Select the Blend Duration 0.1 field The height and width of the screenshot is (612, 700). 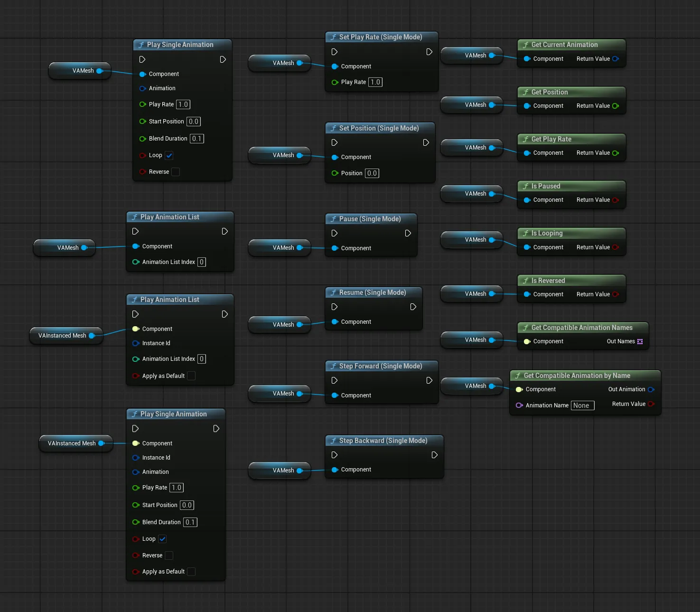point(197,139)
